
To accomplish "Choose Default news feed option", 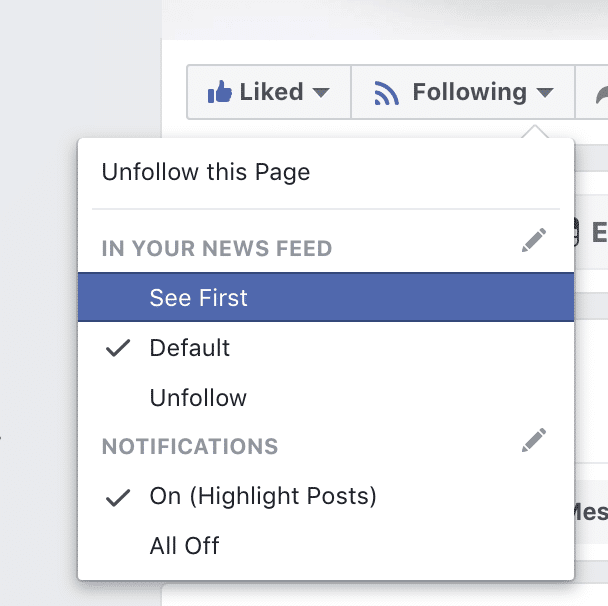I will 326,347.
